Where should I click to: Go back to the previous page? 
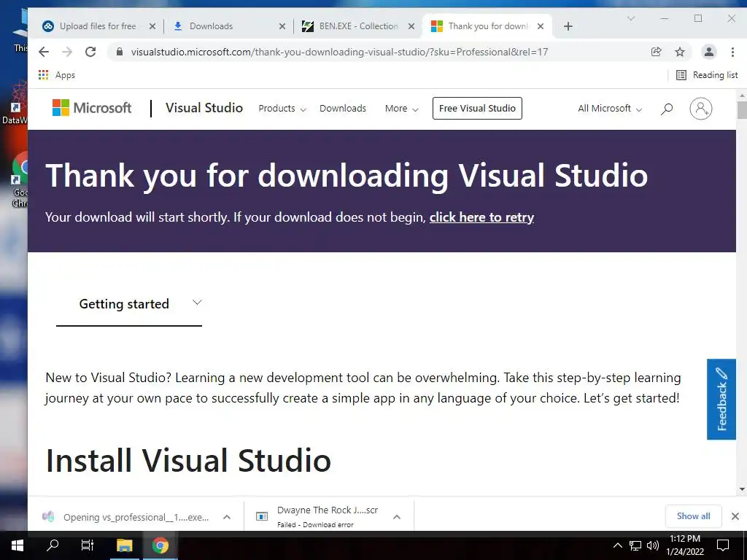[44, 52]
